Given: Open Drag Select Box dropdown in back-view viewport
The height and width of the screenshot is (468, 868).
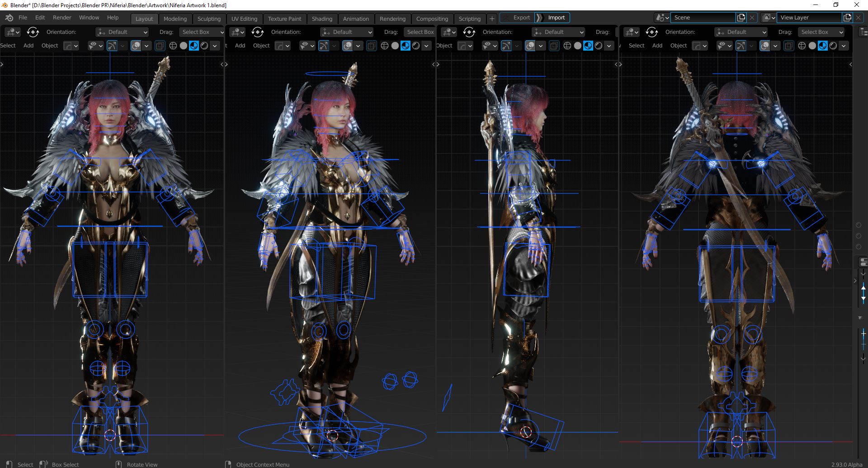Looking at the screenshot, I should click(821, 32).
